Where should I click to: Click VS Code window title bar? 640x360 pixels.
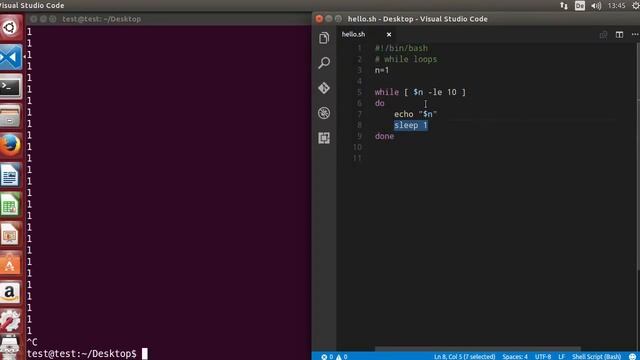(476, 19)
